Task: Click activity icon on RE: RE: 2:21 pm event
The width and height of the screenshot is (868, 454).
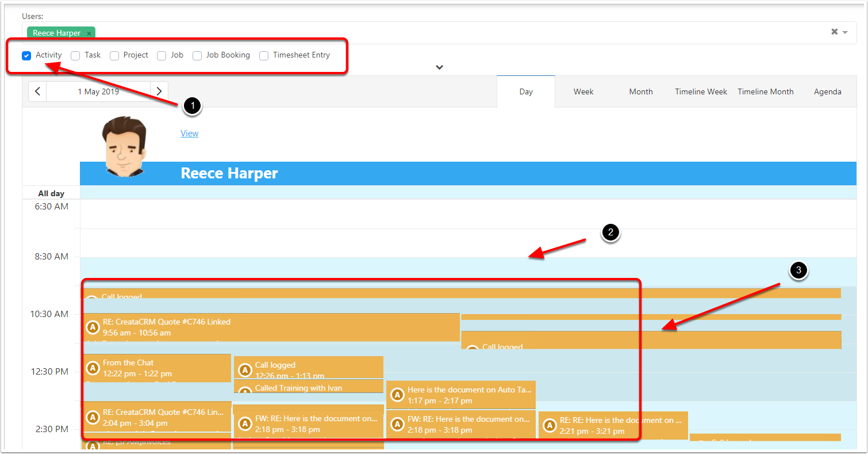Action: pos(550,425)
